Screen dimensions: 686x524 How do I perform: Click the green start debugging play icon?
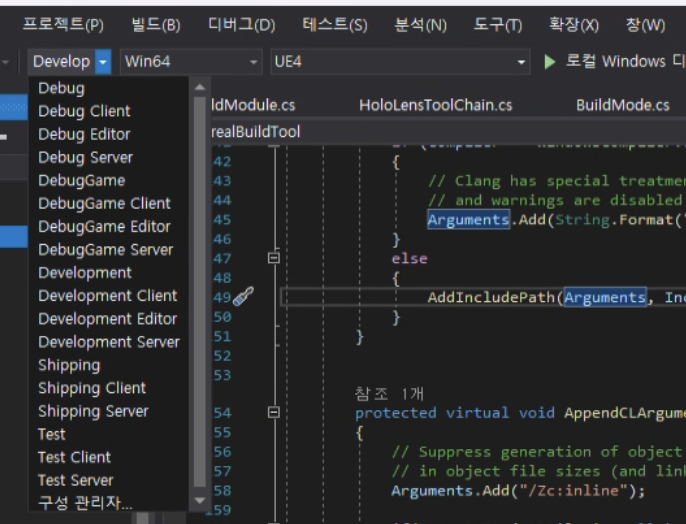click(x=550, y=62)
